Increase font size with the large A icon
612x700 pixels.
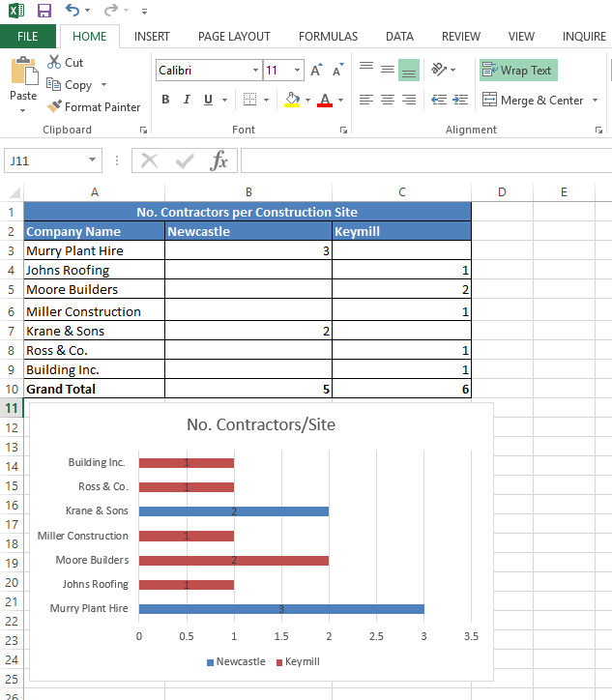click(316, 70)
